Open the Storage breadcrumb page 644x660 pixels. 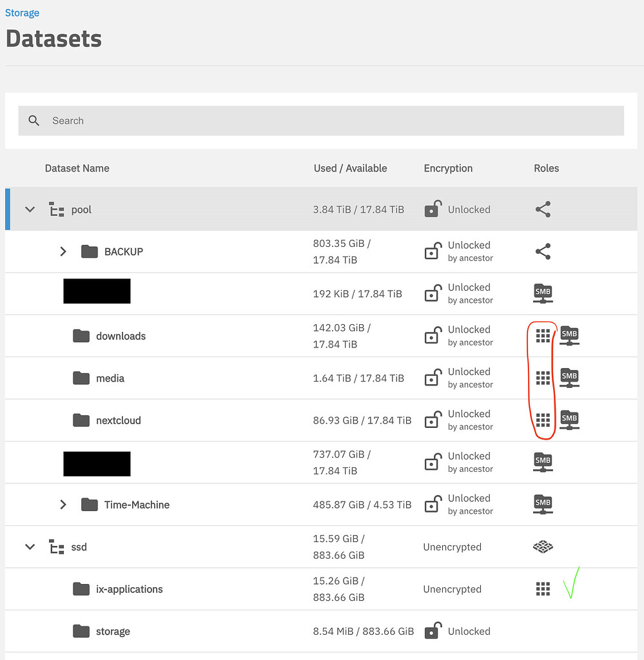(22, 12)
